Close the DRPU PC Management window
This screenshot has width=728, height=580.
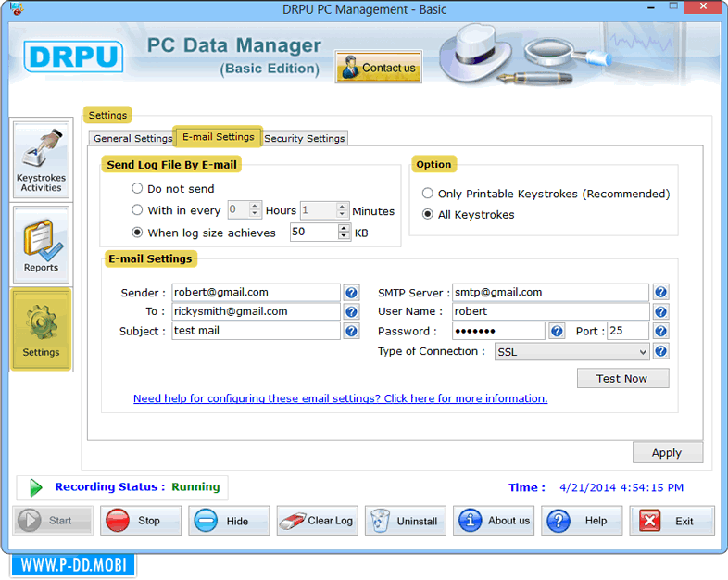click(x=703, y=6)
